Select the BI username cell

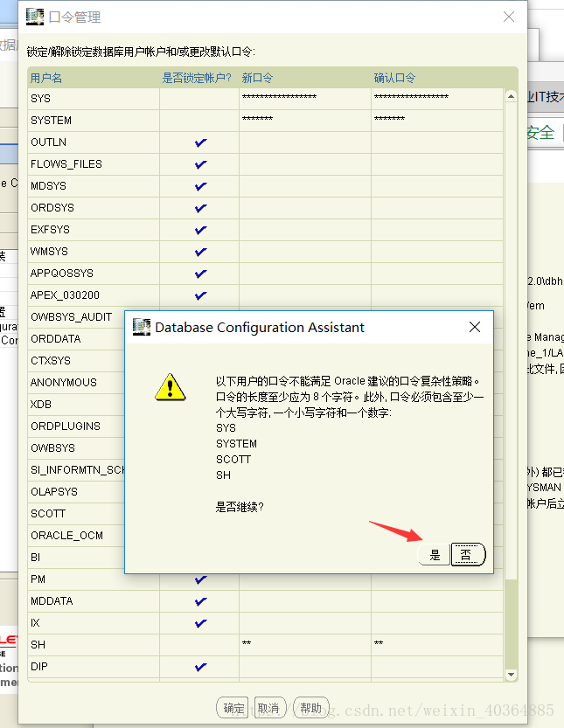76,558
